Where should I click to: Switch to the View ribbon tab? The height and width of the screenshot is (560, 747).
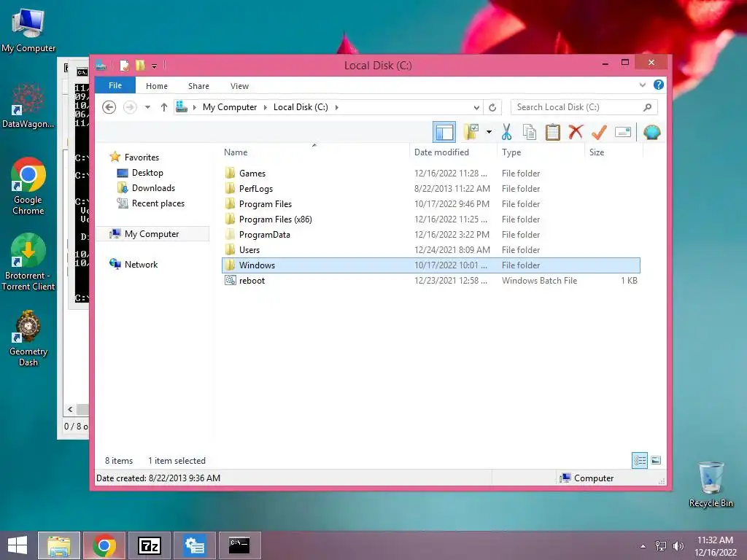[x=239, y=86]
